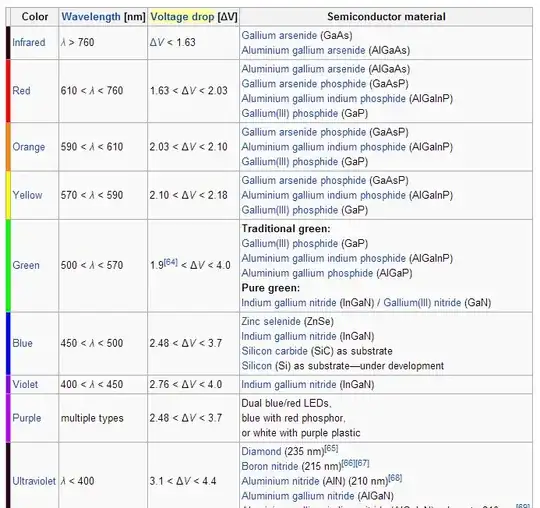Follow the Gallium(III) nitride link
The image size is (540, 508).
point(422,303)
